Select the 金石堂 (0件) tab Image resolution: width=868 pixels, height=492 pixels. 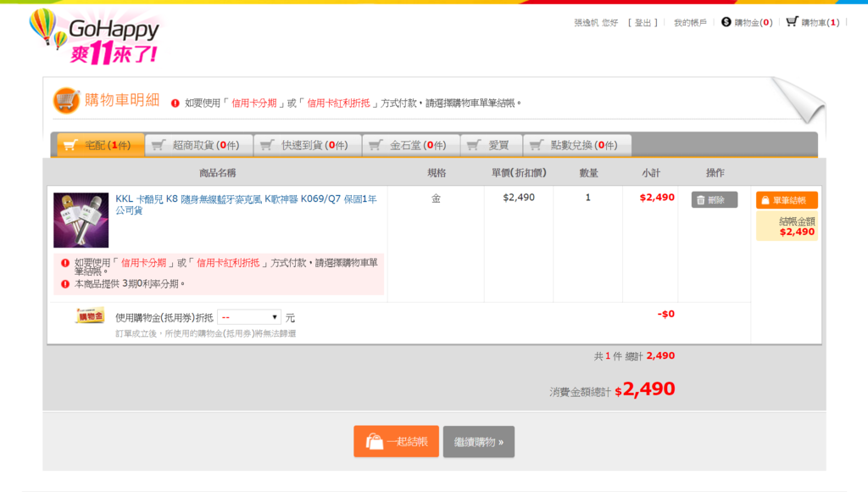click(411, 145)
